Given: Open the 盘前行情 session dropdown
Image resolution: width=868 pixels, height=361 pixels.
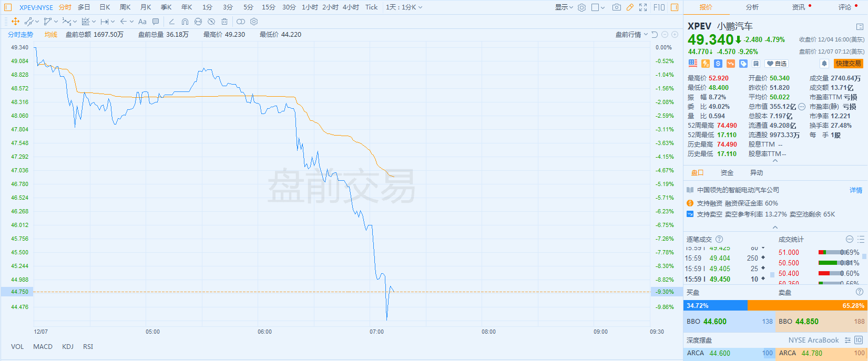Looking at the screenshot, I should tap(631, 35).
